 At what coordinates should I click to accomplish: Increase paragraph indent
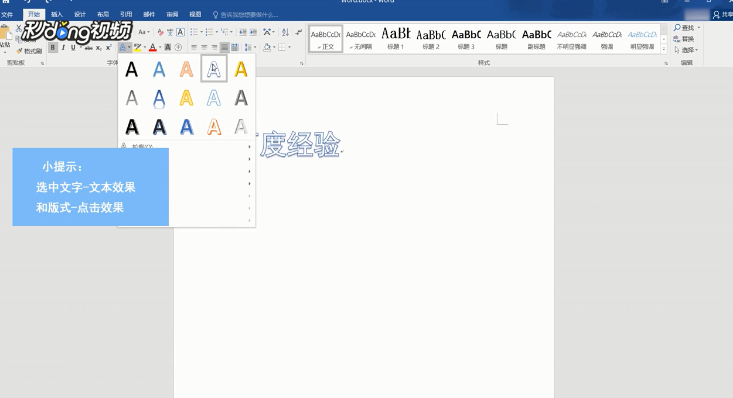point(253,32)
